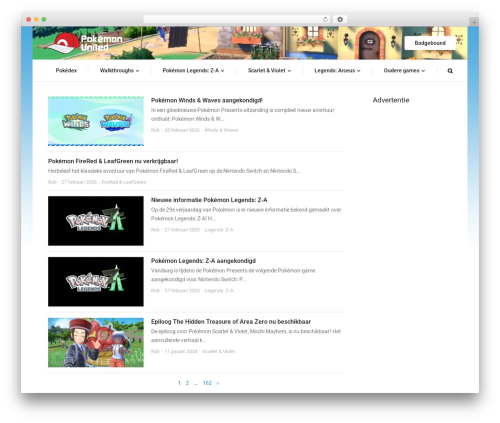
Task: Expand the Oudere games dropdown
Action: coord(404,70)
